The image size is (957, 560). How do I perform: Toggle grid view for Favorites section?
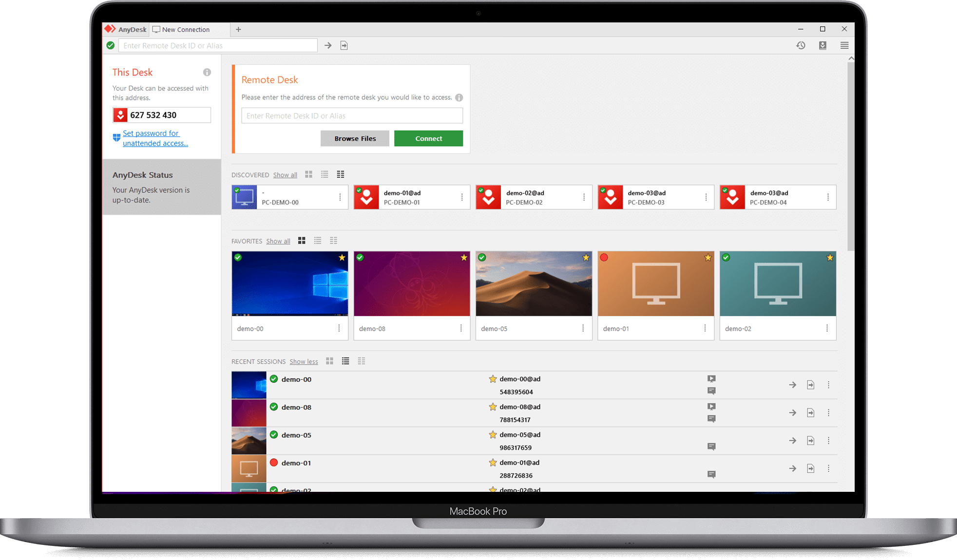click(x=302, y=241)
